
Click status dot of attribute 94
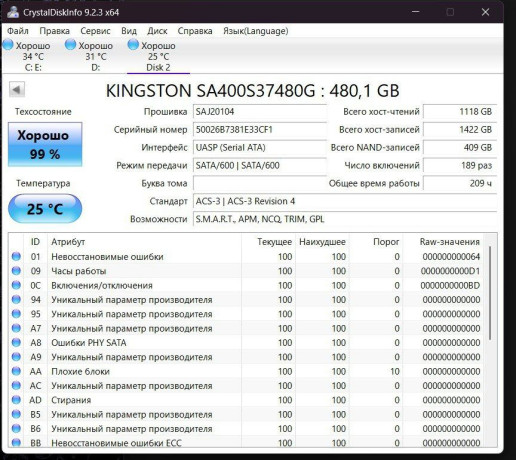[16, 299]
